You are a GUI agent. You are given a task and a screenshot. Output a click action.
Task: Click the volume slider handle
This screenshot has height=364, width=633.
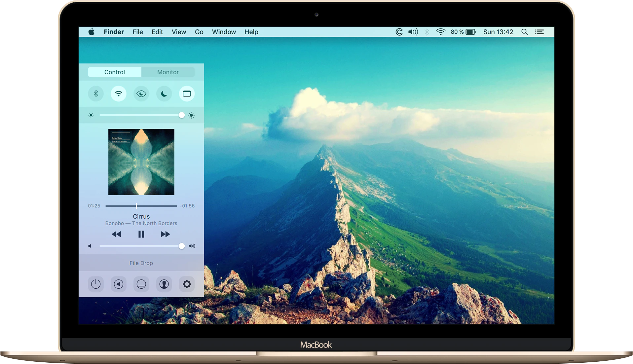coord(182,246)
